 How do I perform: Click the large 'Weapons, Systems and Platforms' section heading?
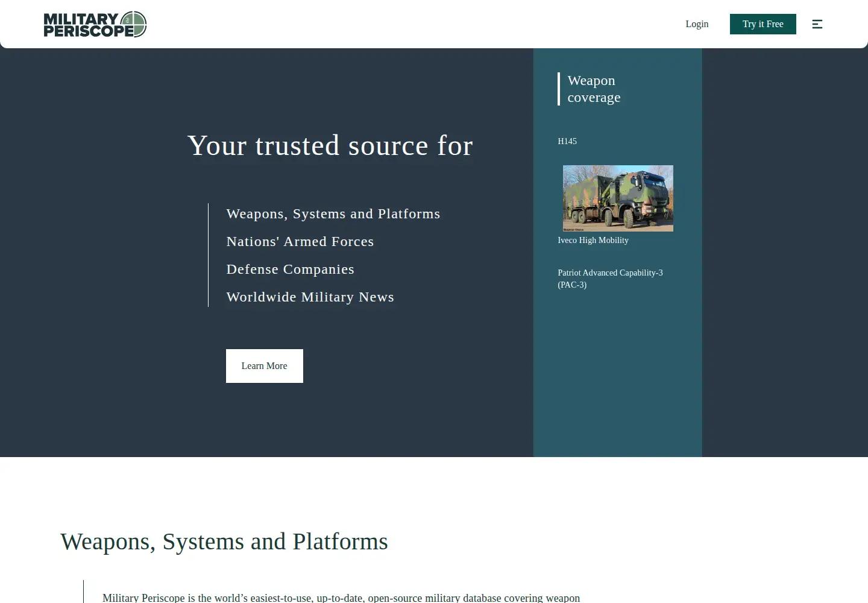224,541
